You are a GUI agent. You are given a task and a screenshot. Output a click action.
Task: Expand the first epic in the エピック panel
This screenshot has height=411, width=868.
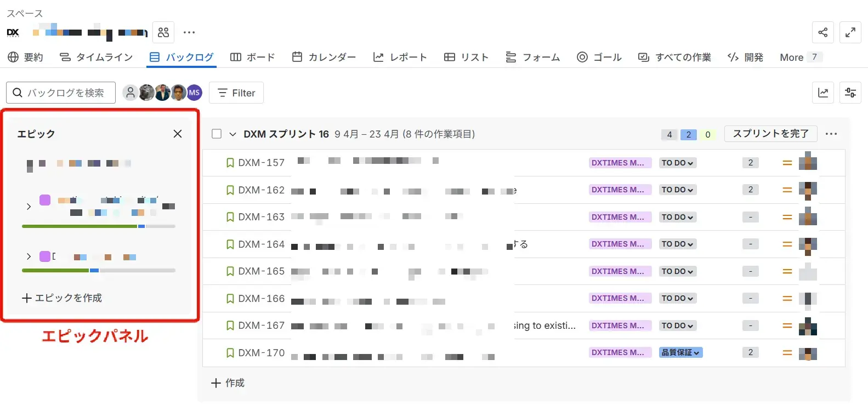[x=29, y=207]
